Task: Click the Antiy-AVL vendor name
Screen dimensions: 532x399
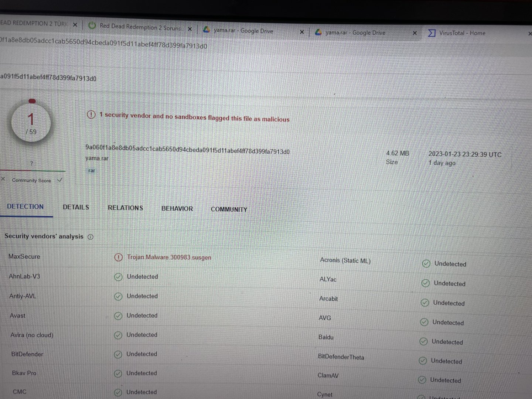Action: [23, 296]
